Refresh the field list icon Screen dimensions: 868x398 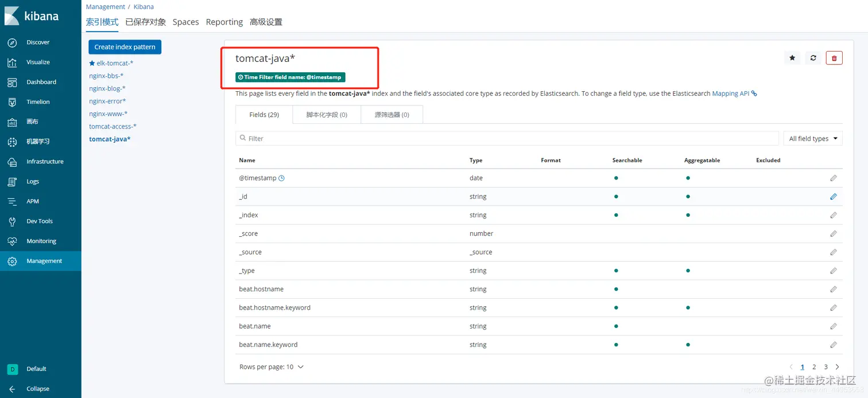coord(813,58)
